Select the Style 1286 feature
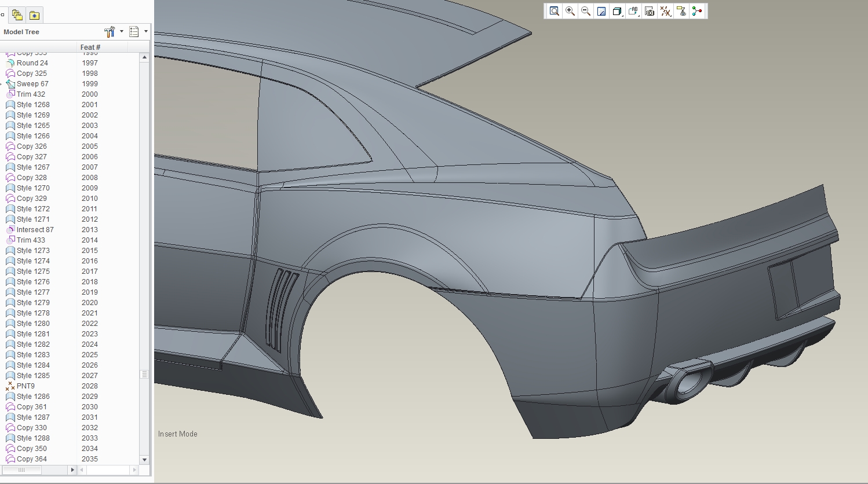Viewport: 868px width, 484px height. click(33, 397)
